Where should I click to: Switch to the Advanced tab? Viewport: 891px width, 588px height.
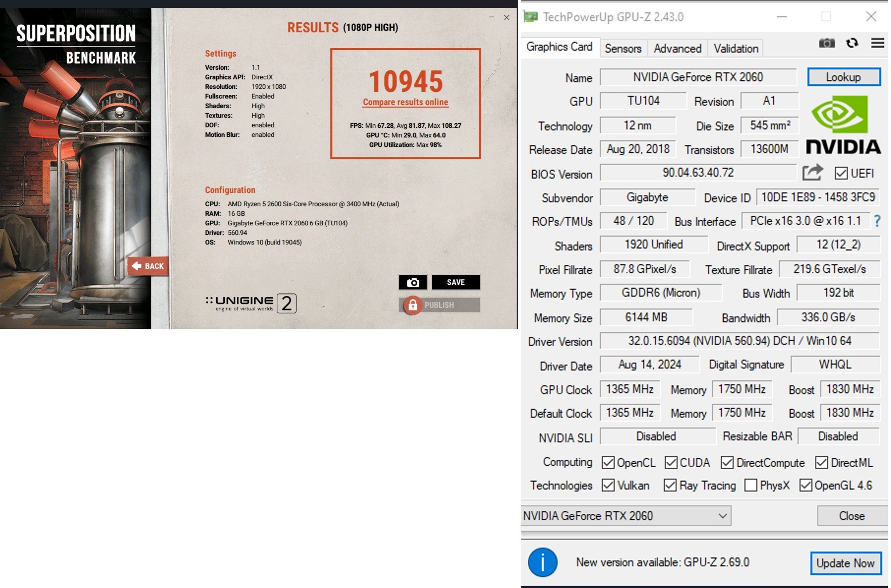(x=678, y=48)
